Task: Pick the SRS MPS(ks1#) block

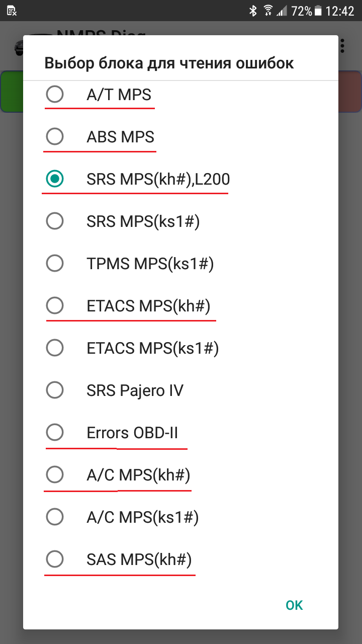Action: pyautogui.click(x=55, y=221)
